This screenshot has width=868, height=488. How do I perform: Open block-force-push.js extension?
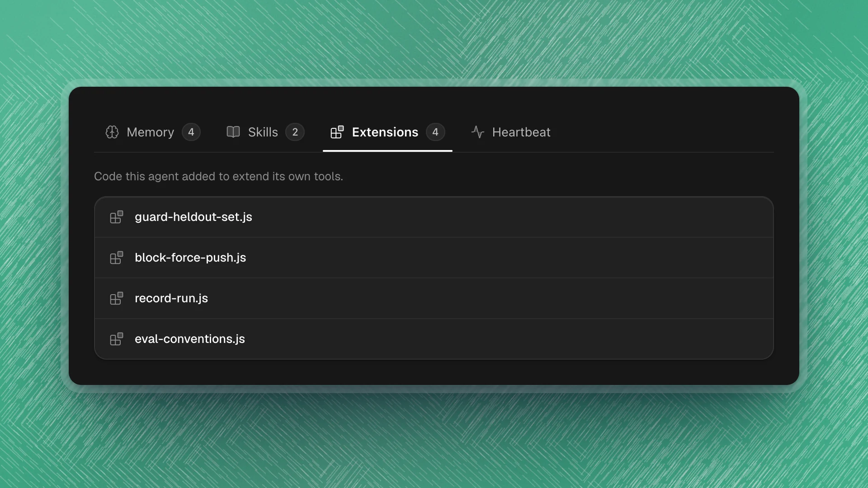pos(434,258)
